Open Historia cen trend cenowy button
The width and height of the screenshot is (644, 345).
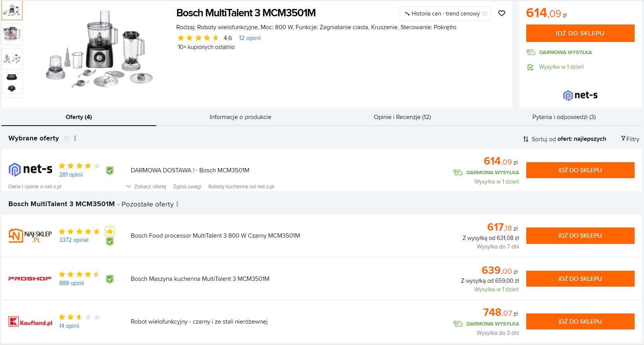[445, 14]
